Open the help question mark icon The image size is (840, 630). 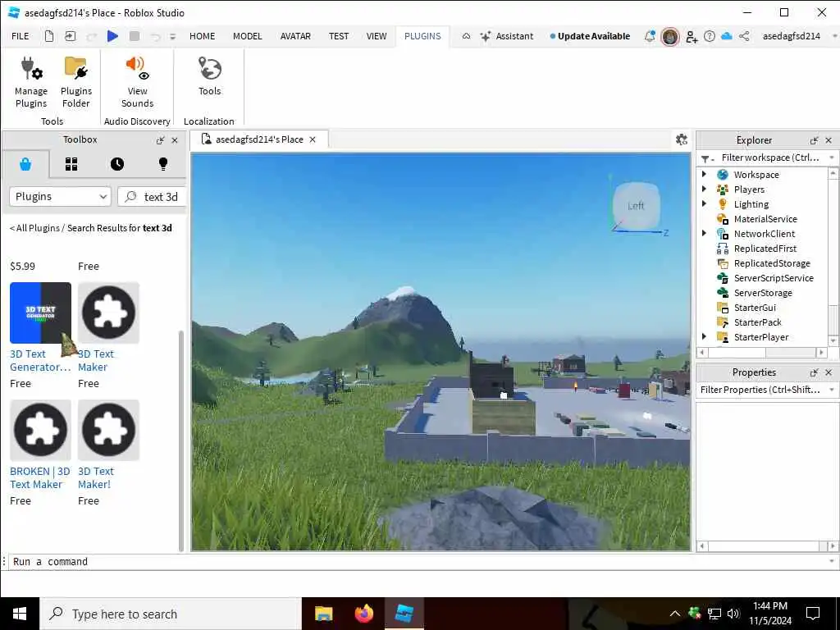click(x=710, y=36)
